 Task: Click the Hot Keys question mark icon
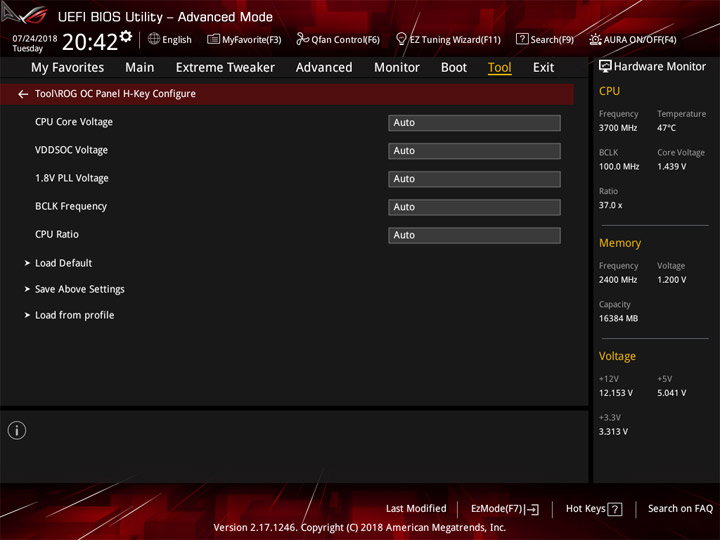614,509
